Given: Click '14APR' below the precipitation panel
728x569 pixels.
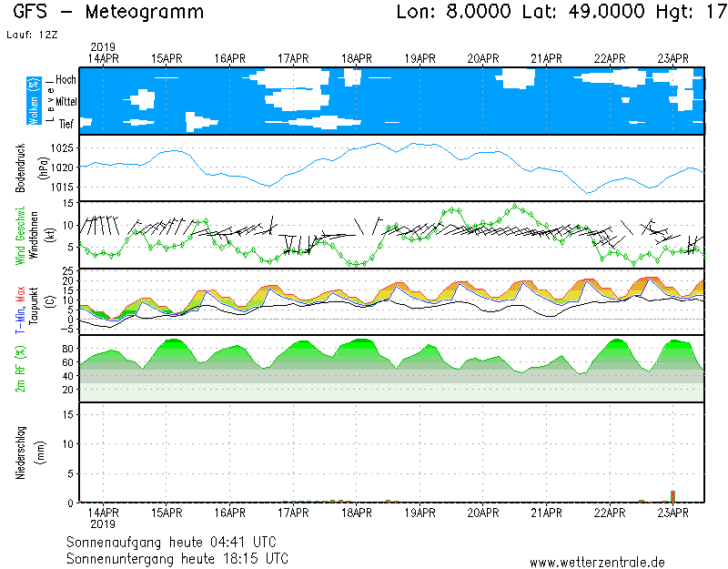Looking at the screenshot, I should [103, 513].
